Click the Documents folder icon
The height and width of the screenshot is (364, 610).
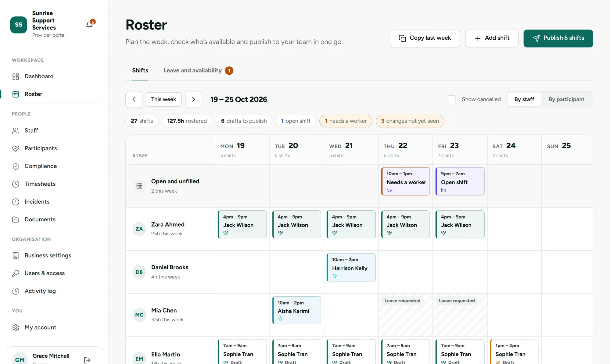[16, 219]
